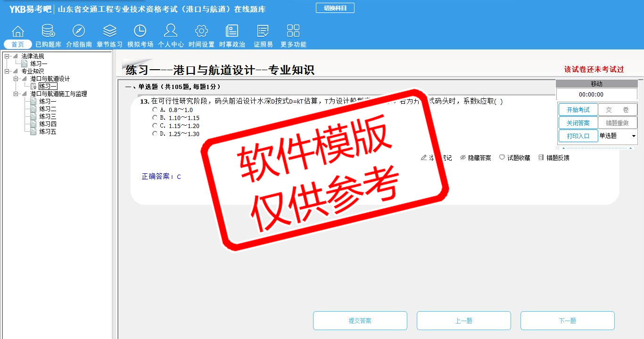The image size is (644, 339).
Task: Click 试题收藏 to favorite the question
Action: (514, 158)
